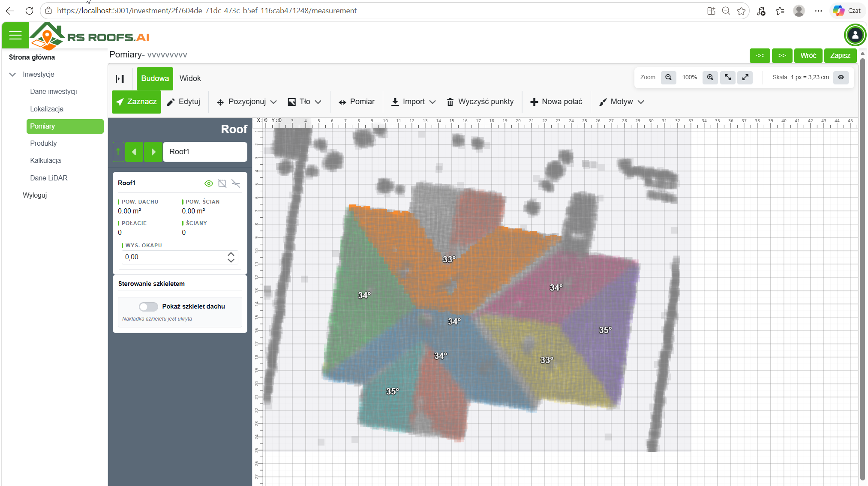This screenshot has width=868, height=486.
Task: Click the Roof1 name field
Action: click(x=205, y=152)
